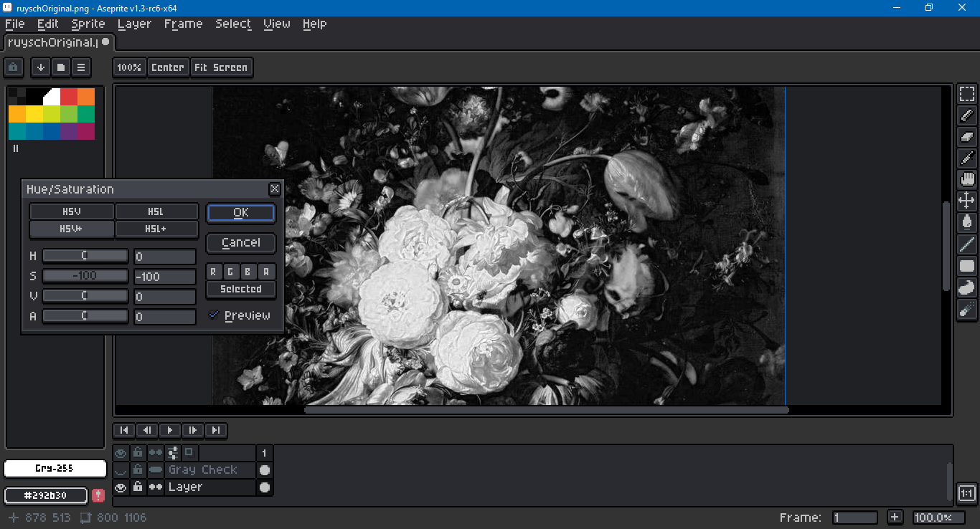980x529 pixels.
Task: Click the Fit Screen button
Action: 221,67
